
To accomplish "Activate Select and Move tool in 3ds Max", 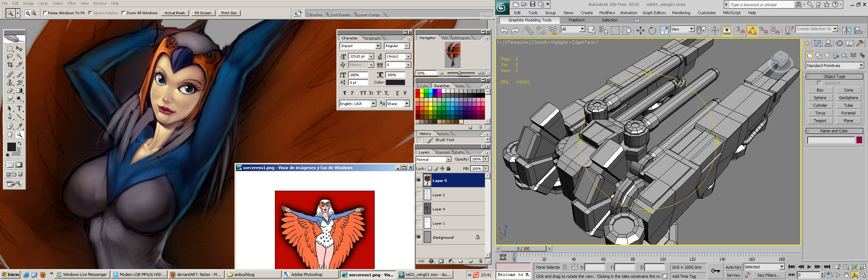I will pyautogui.click(x=640, y=31).
